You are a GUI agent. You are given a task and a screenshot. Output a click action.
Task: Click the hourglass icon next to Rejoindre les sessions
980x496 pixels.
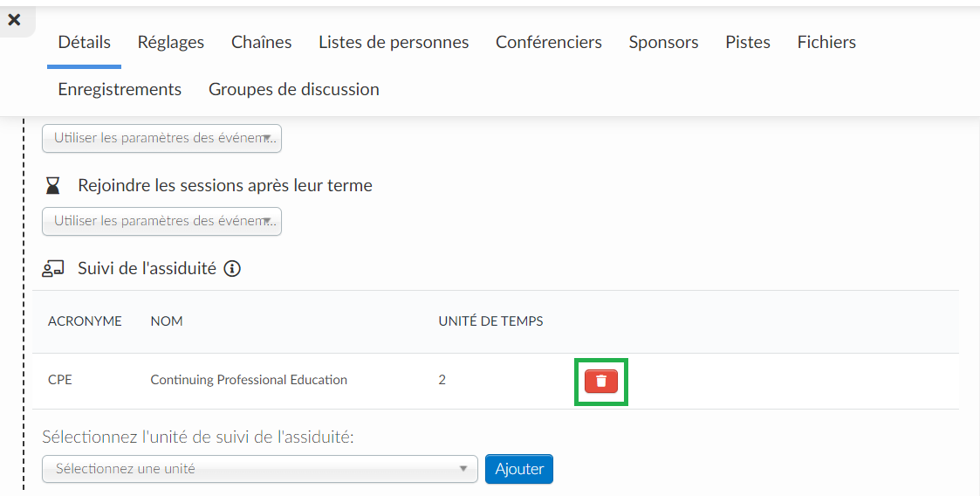pyautogui.click(x=53, y=185)
